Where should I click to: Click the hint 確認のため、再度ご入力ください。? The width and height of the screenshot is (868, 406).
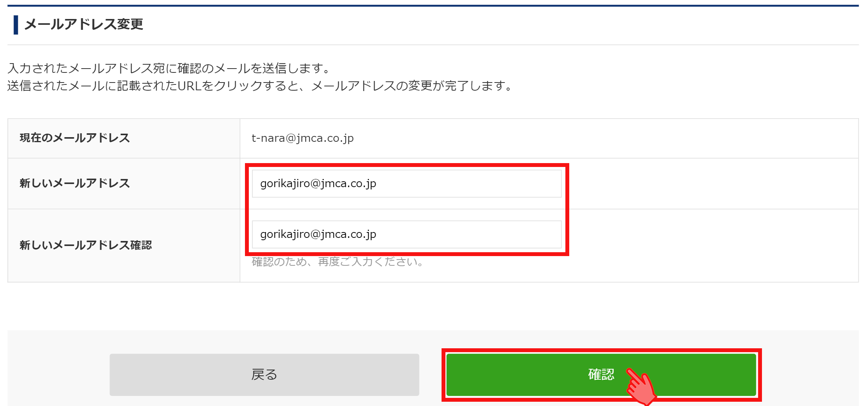(x=337, y=262)
